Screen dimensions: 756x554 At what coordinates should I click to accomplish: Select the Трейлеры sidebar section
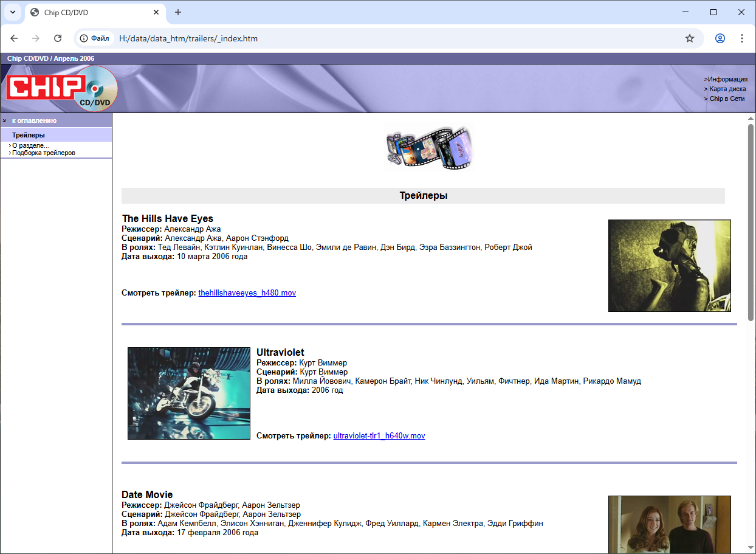[29, 135]
